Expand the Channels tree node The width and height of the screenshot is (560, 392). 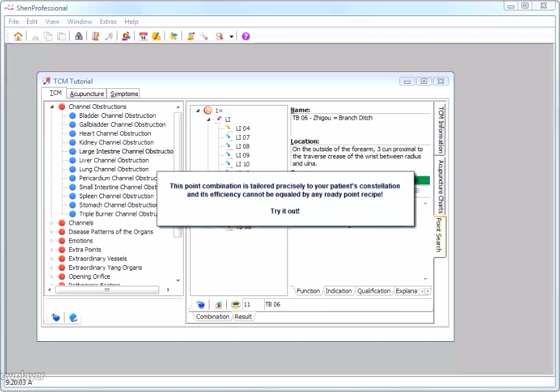click(x=52, y=223)
